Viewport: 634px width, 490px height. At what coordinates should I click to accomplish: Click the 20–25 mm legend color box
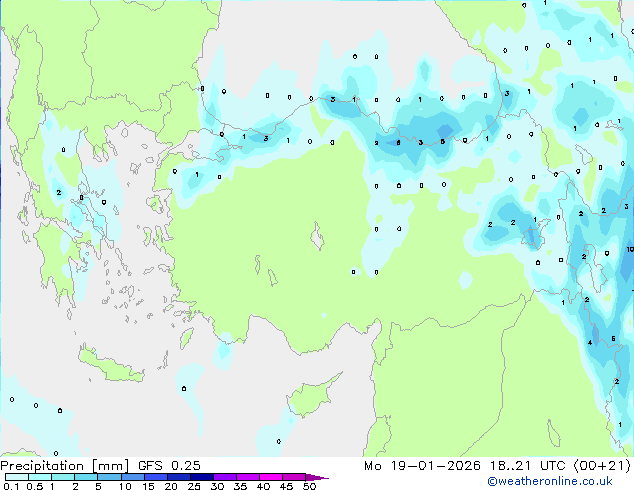pos(178,477)
